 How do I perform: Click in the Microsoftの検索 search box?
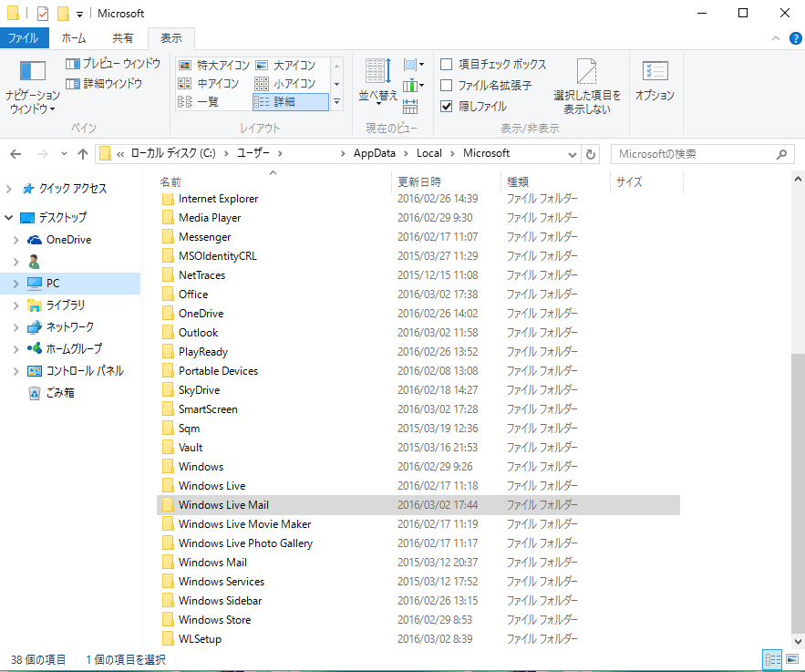(x=693, y=154)
